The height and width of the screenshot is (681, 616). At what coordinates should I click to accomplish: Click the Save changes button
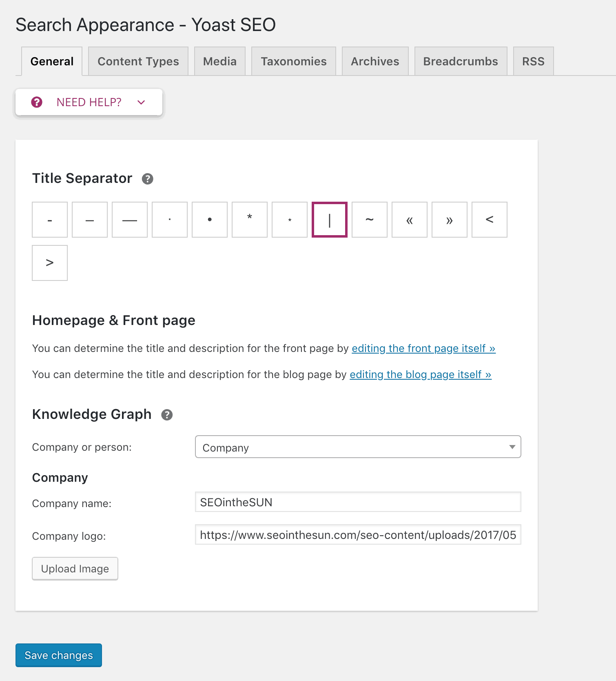pos(59,655)
